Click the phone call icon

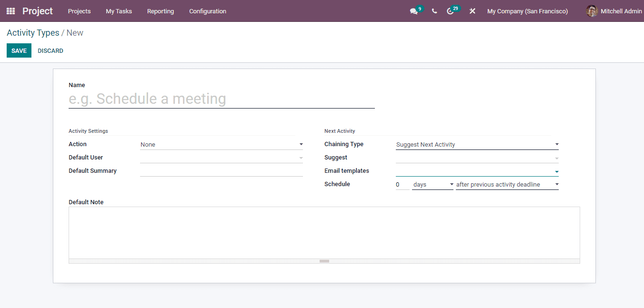[x=434, y=11]
